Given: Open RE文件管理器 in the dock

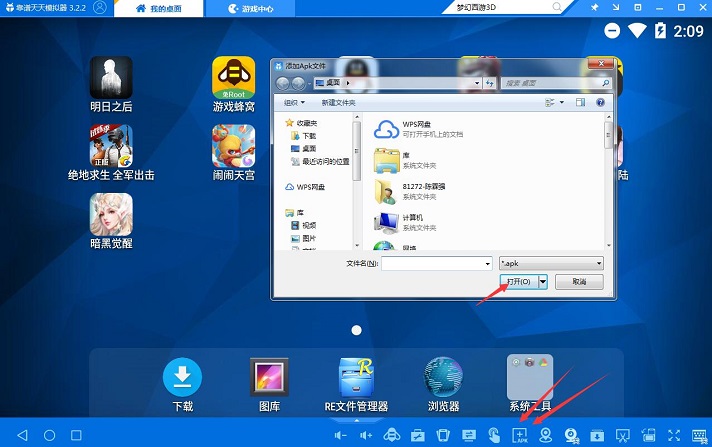Looking at the screenshot, I should tap(356, 377).
